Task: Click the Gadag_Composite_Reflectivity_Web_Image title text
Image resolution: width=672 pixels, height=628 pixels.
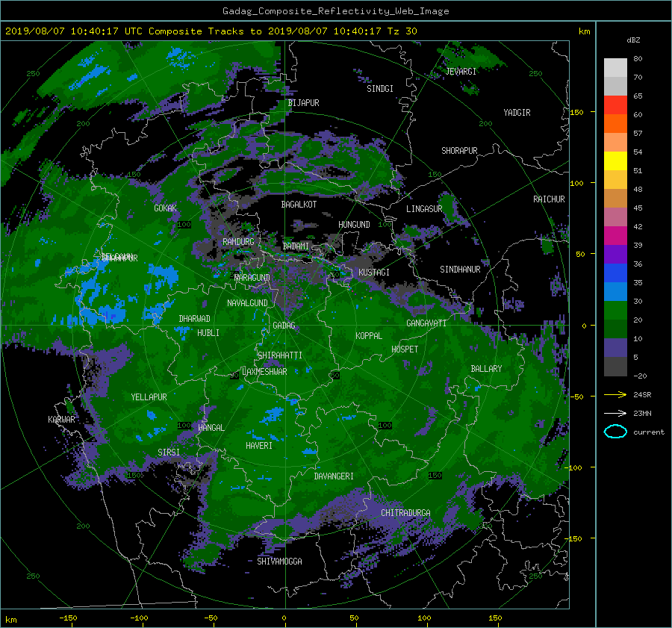Action: coord(335,11)
